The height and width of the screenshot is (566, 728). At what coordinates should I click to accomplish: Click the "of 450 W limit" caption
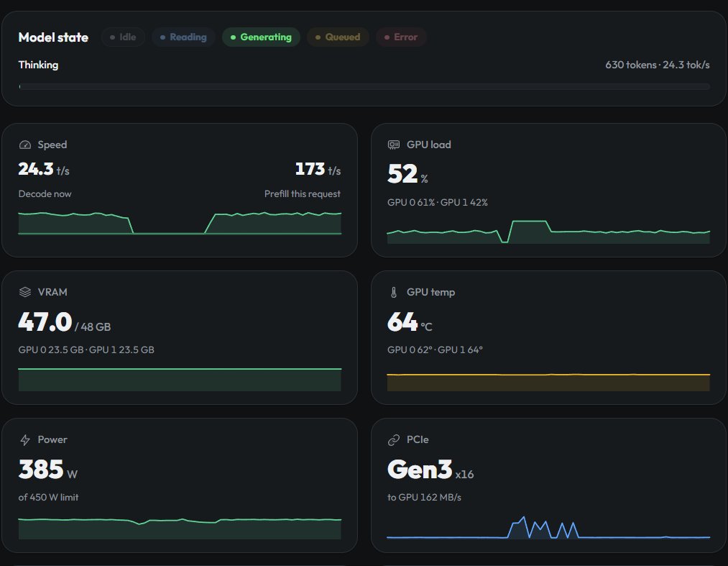(x=48, y=497)
